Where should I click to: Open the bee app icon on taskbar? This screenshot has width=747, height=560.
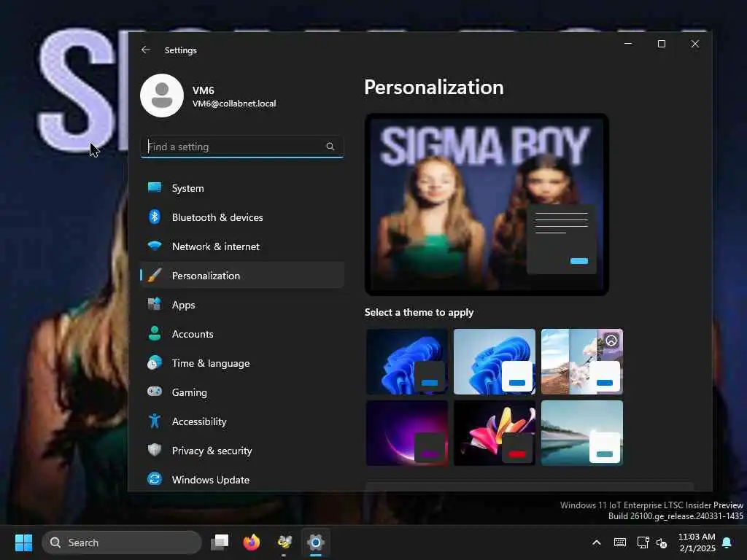pos(284,542)
